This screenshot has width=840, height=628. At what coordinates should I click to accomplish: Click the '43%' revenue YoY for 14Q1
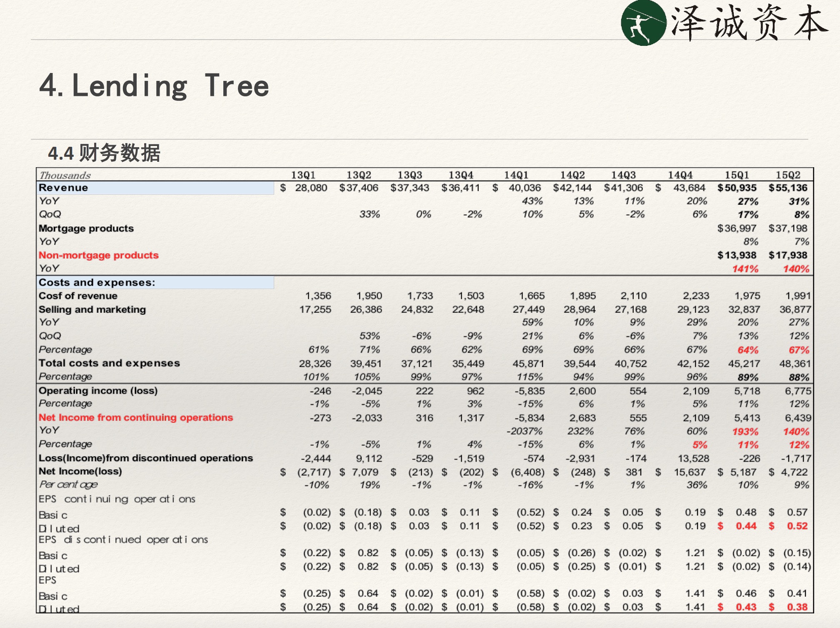[532, 201]
